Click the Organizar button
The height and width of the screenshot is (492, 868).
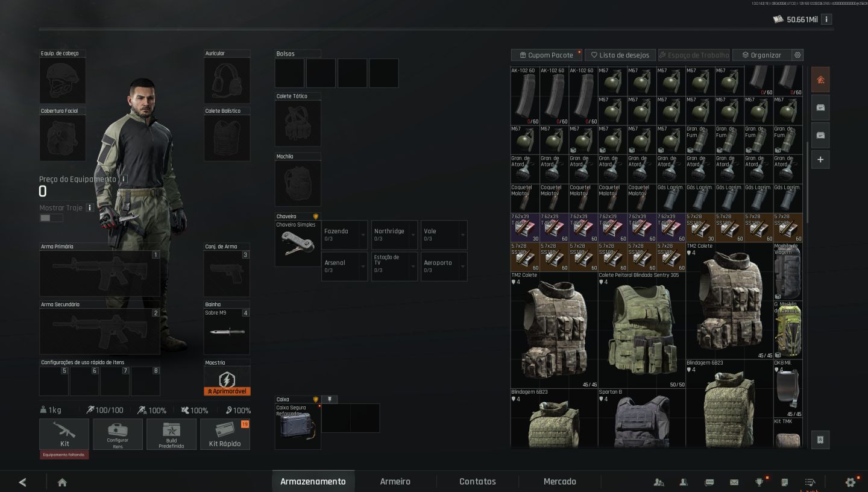point(761,55)
